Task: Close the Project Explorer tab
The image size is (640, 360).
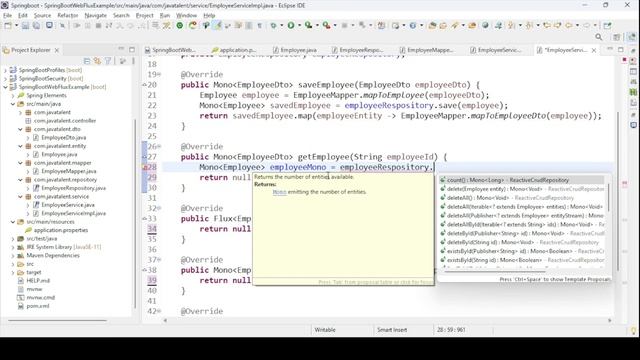Action: click(x=57, y=50)
